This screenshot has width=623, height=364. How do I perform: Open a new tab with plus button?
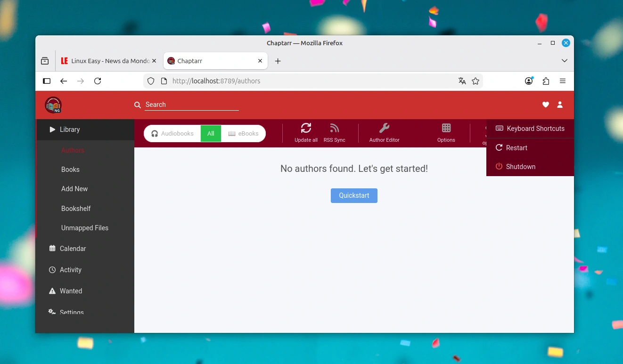(x=278, y=61)
